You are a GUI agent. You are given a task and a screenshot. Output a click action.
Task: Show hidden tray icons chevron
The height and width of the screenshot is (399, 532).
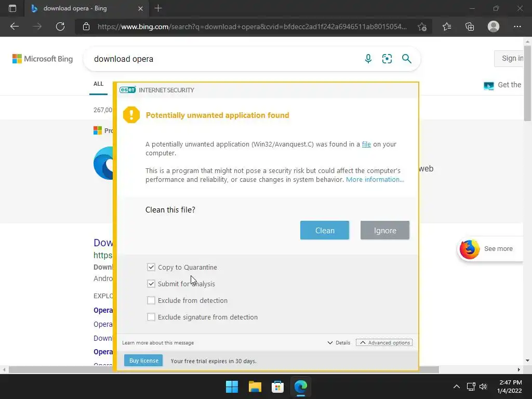(x=457, y=387)
